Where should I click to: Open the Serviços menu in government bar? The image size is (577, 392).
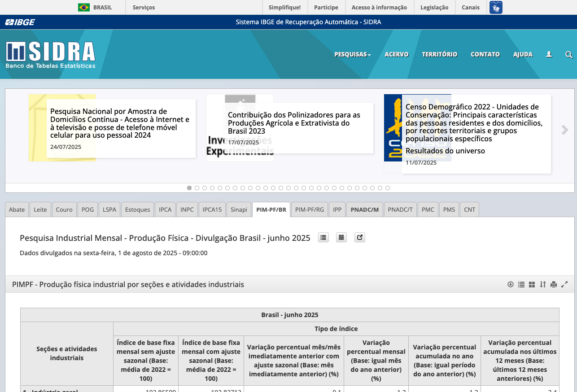click(144, 7)
